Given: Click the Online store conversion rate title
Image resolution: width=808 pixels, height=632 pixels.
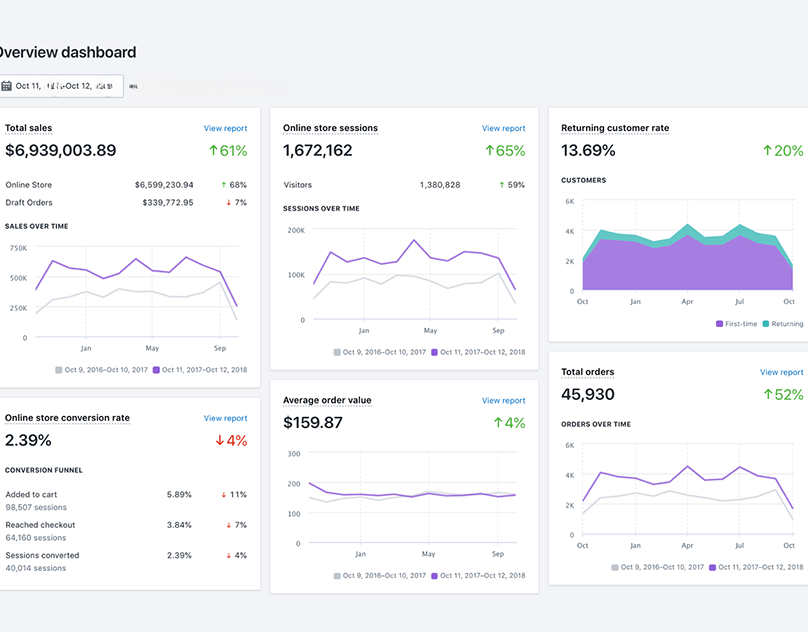Looking at the screenshot, I should (x=67, y=418).
